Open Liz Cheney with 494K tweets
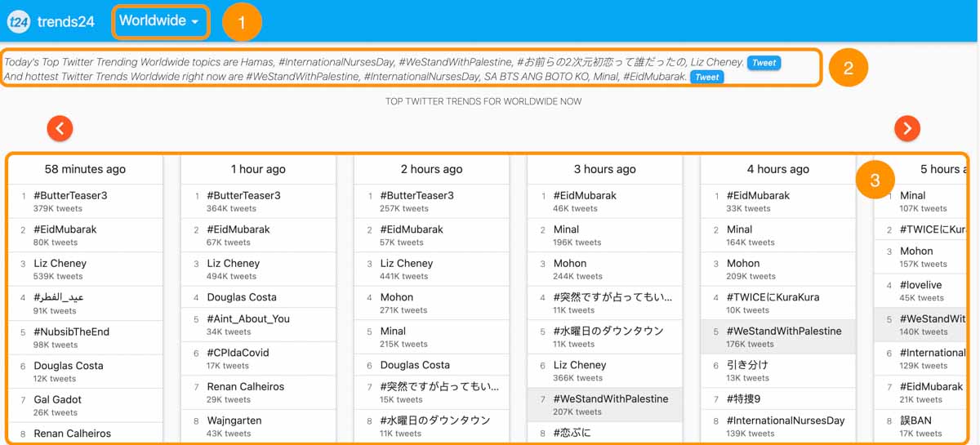 point(233,264)
